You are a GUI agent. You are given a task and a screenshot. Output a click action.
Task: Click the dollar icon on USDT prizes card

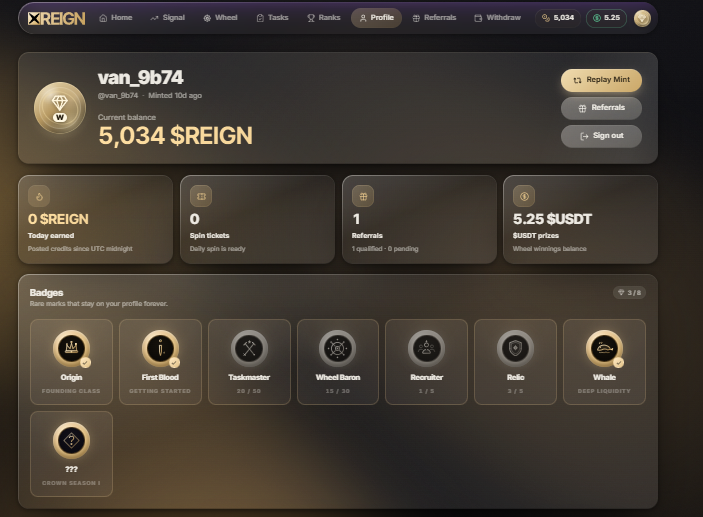(524, 196)
